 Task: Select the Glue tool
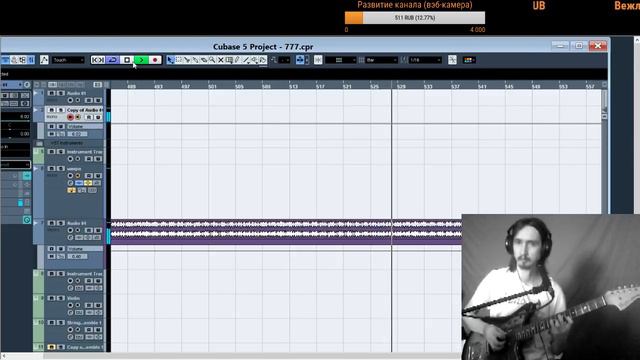point(196,60)
